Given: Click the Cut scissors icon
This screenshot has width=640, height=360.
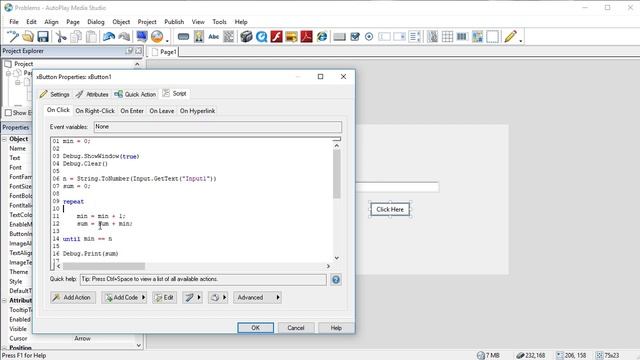Looking at the screenshot, I should pos(61,37).
